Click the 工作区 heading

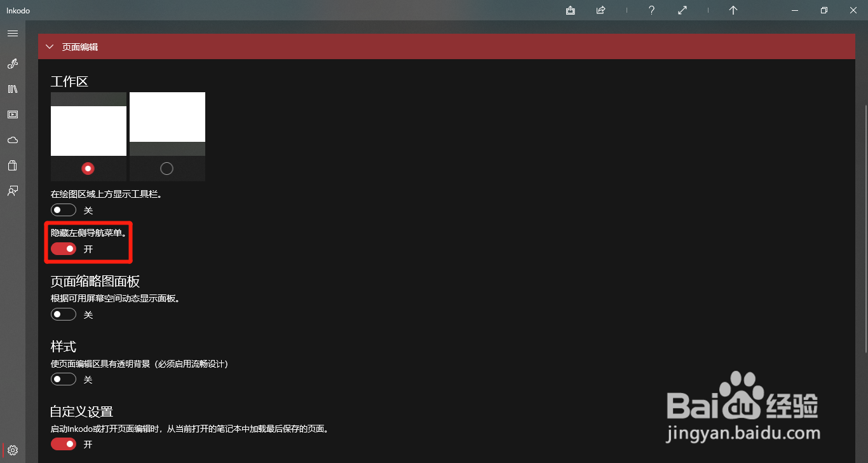pos(69,81)
